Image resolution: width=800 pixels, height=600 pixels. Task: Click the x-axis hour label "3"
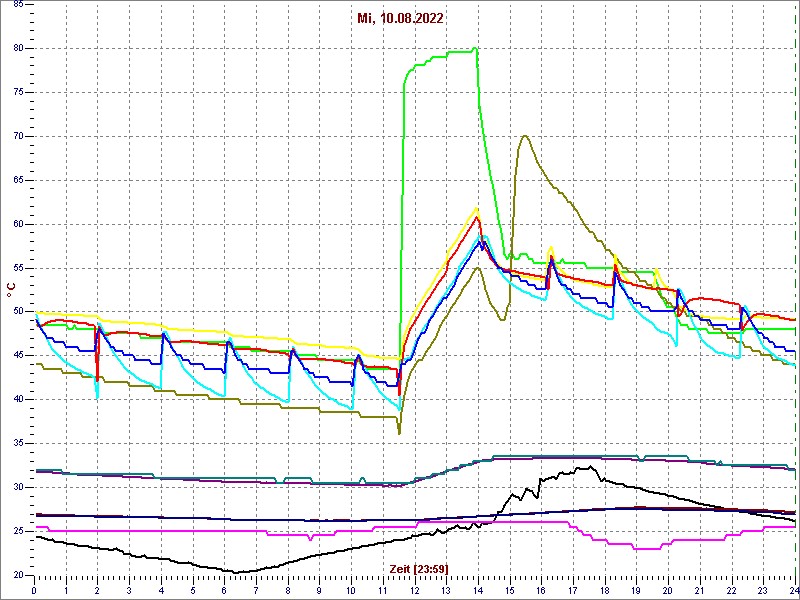(129, 590)
